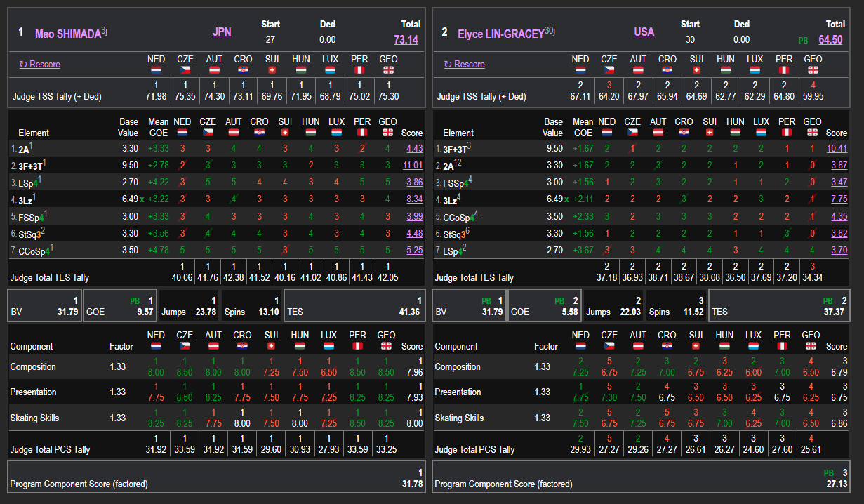Viewport: 864px width, 504px height.
Task: Open Elyce LIN-GRACEY's skater profile link
Action: tap(500, 34)
